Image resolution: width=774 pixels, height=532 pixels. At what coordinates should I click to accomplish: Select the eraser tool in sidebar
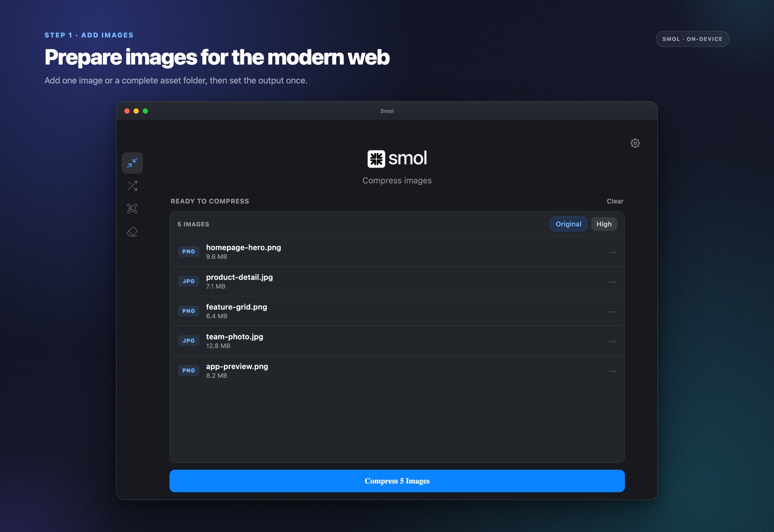[x=132, y=232]
